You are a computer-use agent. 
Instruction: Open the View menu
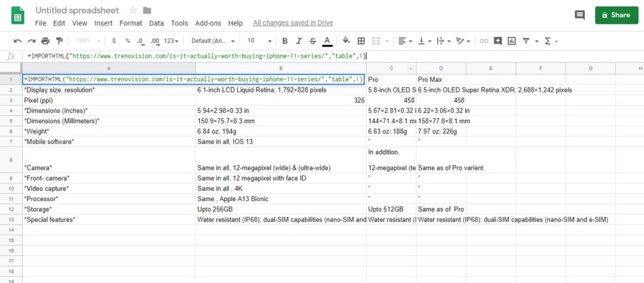pos(80,23)
